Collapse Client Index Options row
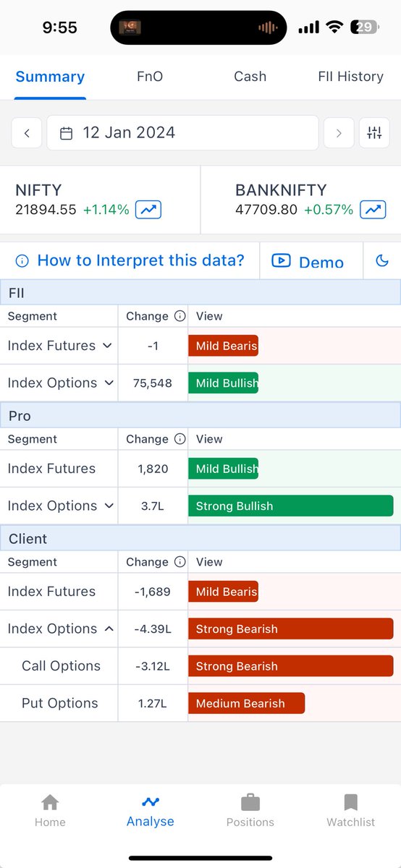Image resolution: width=401 pixels, height=868 pixels. 109,629
